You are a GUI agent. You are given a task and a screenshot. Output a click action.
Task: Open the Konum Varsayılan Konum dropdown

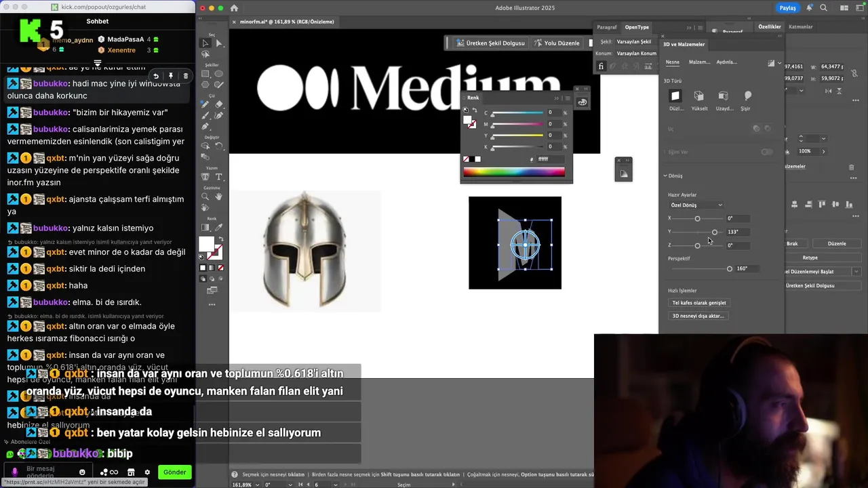[x=636, y=53]
